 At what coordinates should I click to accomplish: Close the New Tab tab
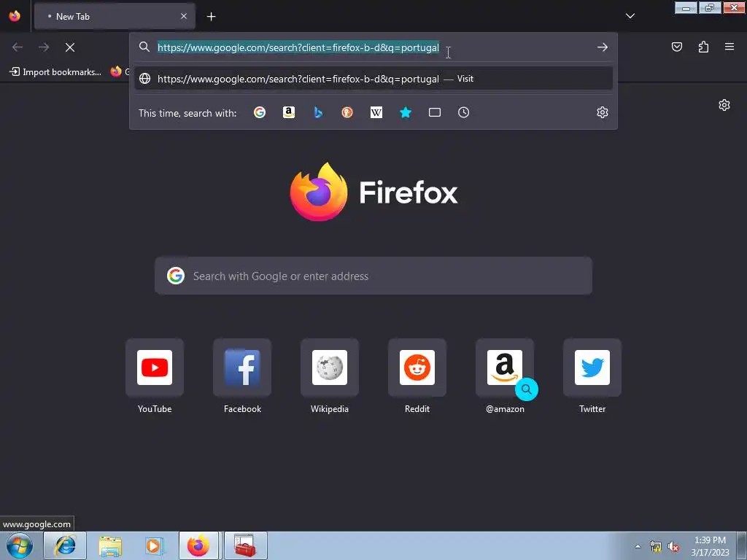click(184, 16)
